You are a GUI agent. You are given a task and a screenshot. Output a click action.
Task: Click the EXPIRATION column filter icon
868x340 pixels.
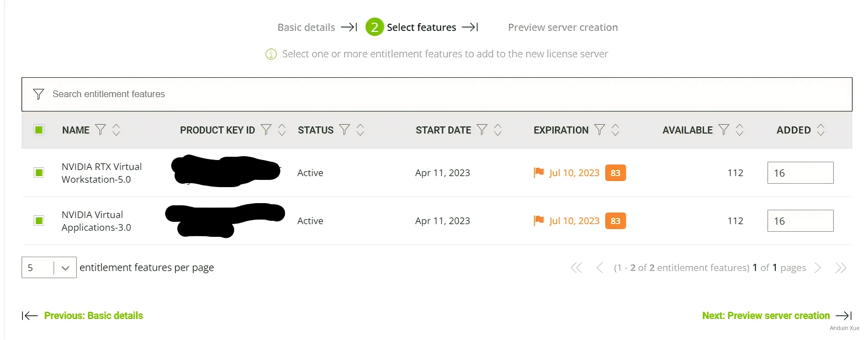[x=599, y=130]
